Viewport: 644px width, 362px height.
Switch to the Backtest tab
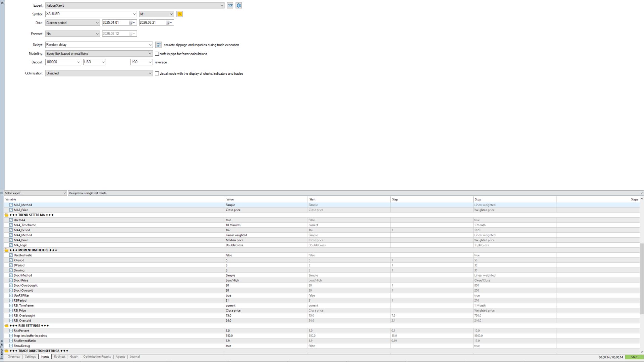[x=60, y=357]
